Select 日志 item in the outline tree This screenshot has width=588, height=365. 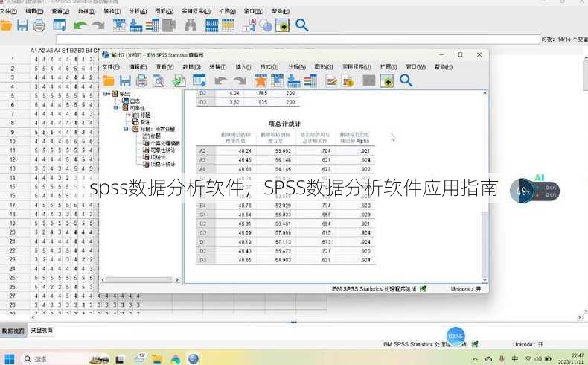[135, 101]
